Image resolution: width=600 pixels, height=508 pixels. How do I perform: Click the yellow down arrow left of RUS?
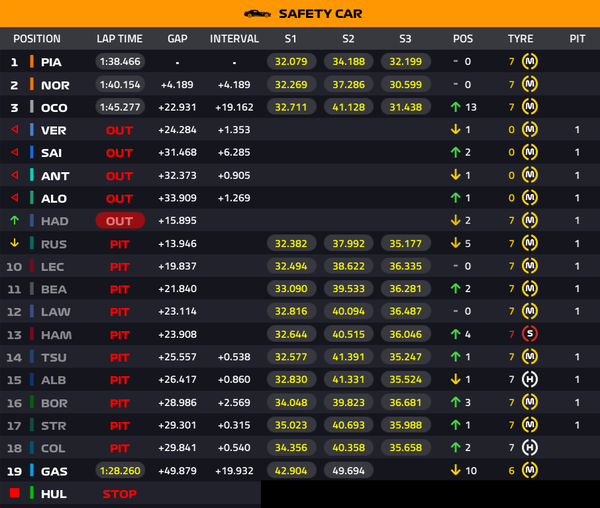(x=15, y=243)
